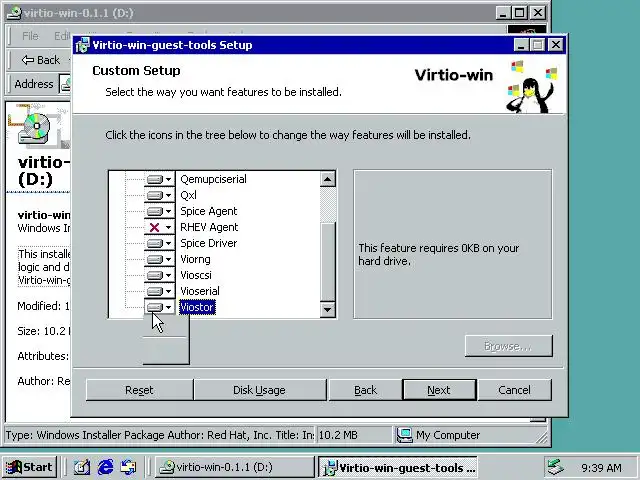
Task: Click the CD drive icon in Explorer pane
Action: point(36,127)
